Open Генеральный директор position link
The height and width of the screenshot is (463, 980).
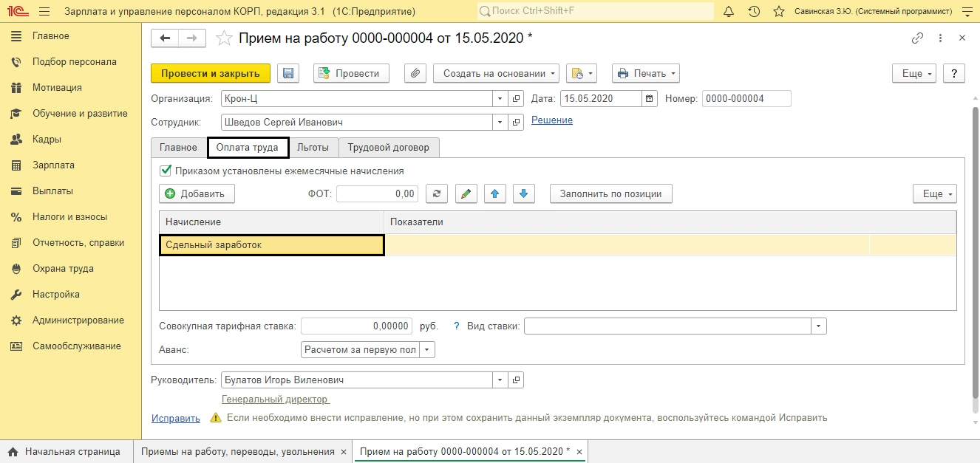(276, 399)
